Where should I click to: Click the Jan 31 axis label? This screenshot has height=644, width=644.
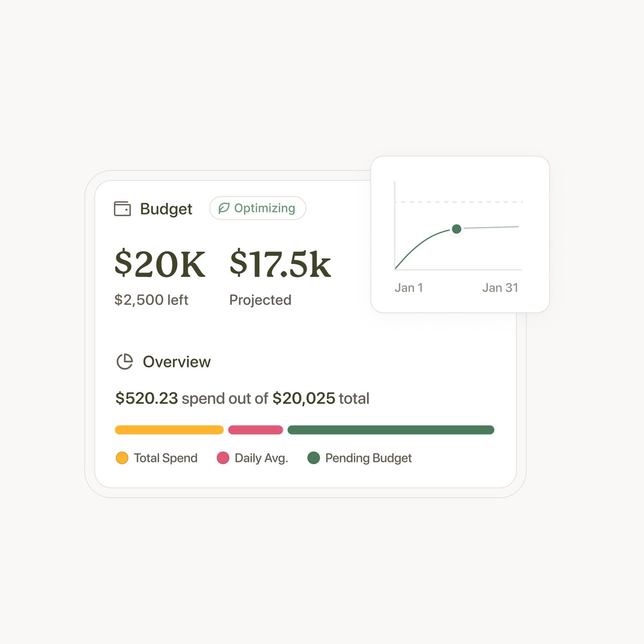click(500, 288)
